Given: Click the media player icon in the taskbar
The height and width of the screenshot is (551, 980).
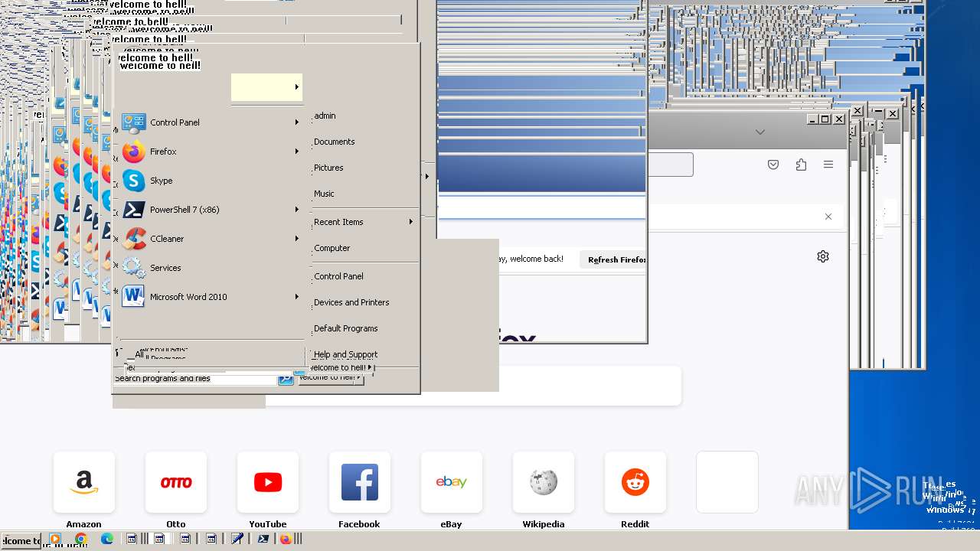Looking at the screenshot, I should (55, 539).
